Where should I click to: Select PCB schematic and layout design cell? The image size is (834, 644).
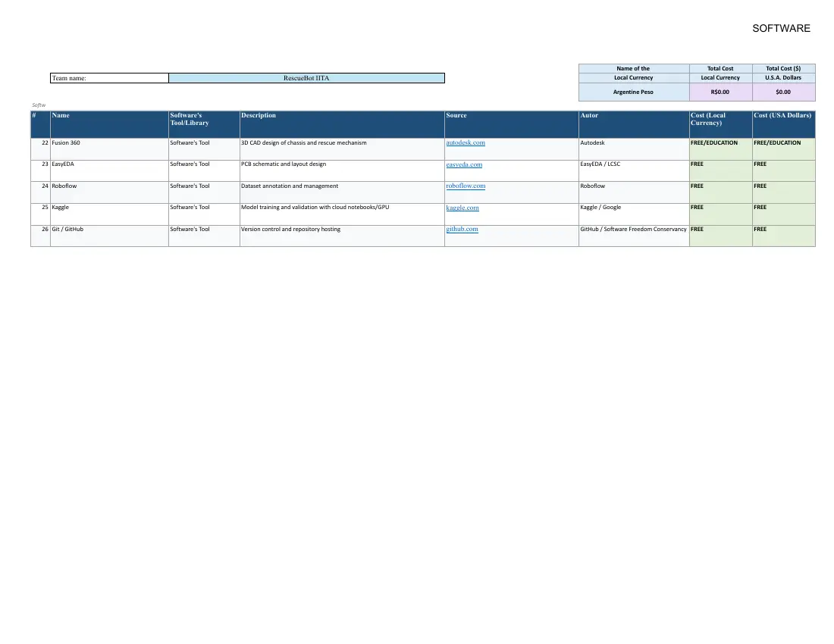click(342, 171)
